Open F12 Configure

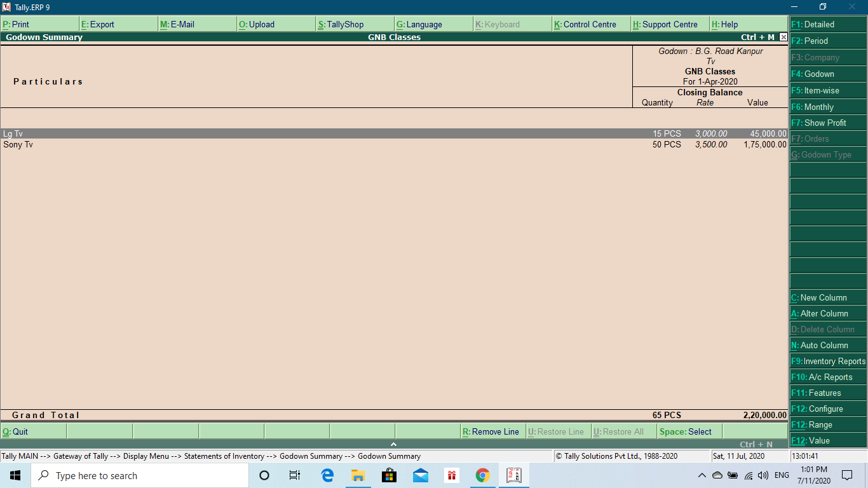point(828,409)
